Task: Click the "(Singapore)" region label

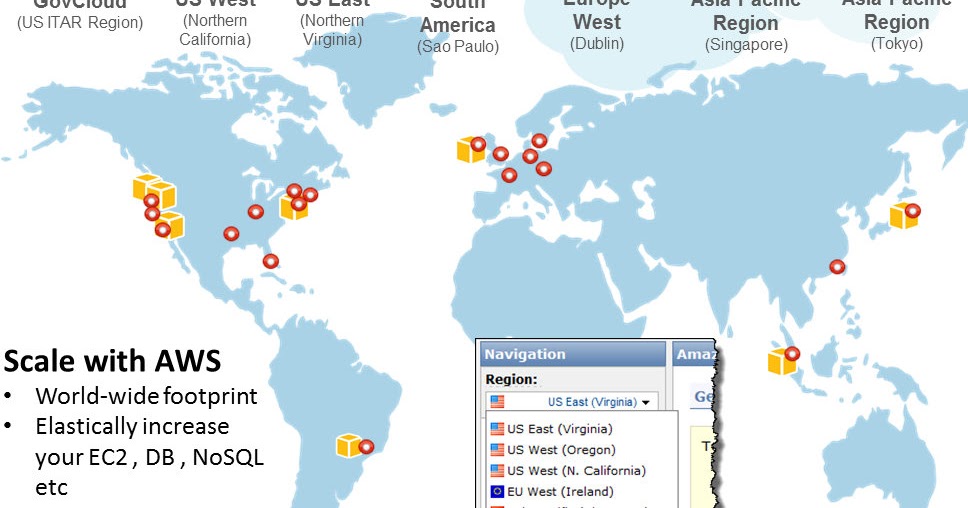Action: pyautogui.click(x=746, y=44)
